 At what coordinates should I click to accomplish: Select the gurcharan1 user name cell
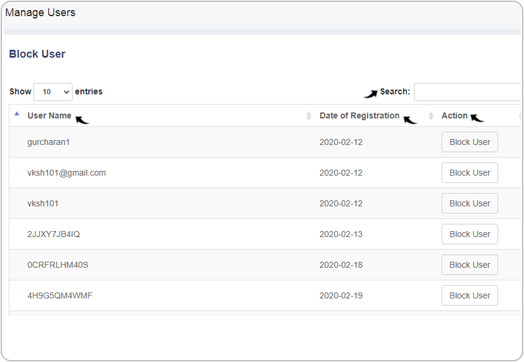coord(48,142)
